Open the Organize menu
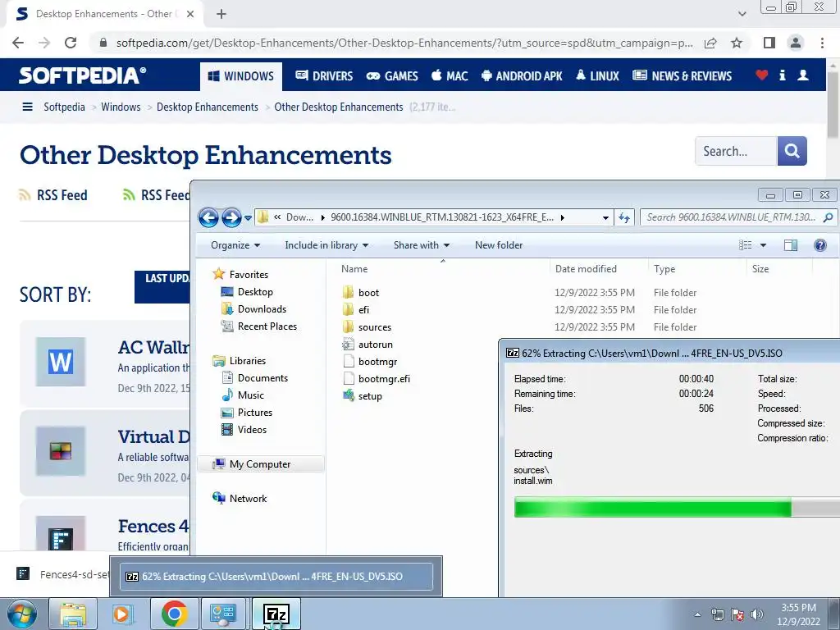The height and width of the screenshot is (630, 840). 235,244
